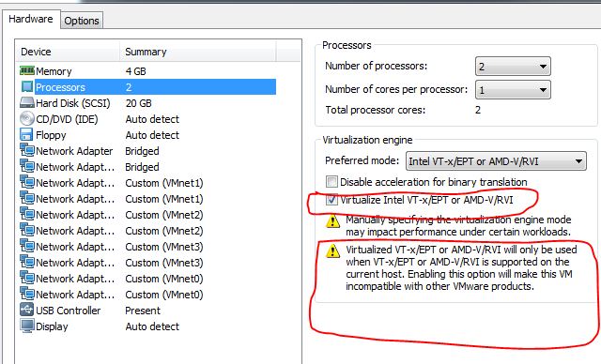Screen dimensions: 601x364
Task: Select the Display monitor icon
Action: tap(27, 326)
